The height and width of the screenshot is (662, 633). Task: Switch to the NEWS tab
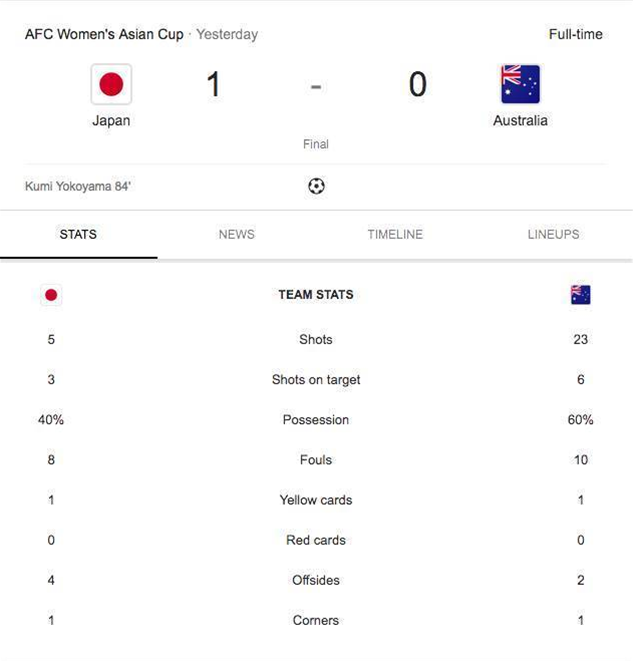236,234
